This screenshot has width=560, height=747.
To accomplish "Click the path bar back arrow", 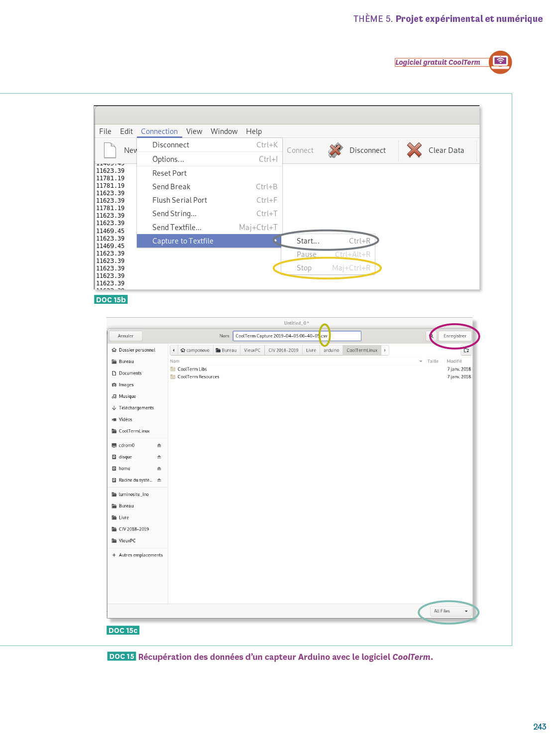I will [174, 351].
